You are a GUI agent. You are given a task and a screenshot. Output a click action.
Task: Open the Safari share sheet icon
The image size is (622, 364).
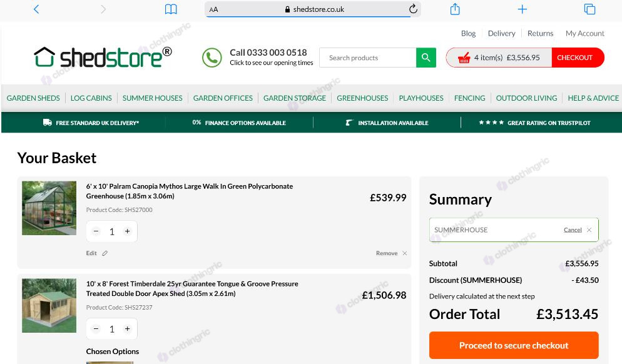(455, 9)
